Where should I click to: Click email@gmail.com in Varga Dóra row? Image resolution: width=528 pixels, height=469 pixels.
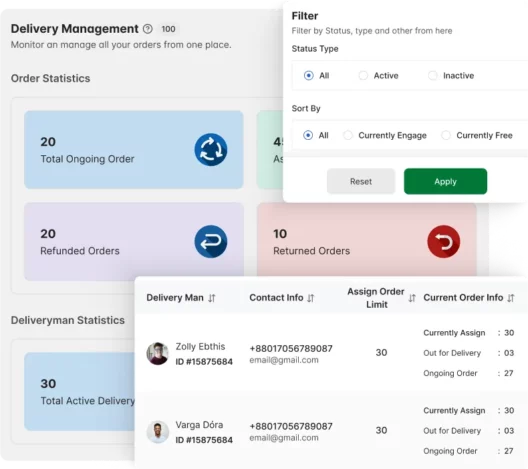[x=284, y=438]
